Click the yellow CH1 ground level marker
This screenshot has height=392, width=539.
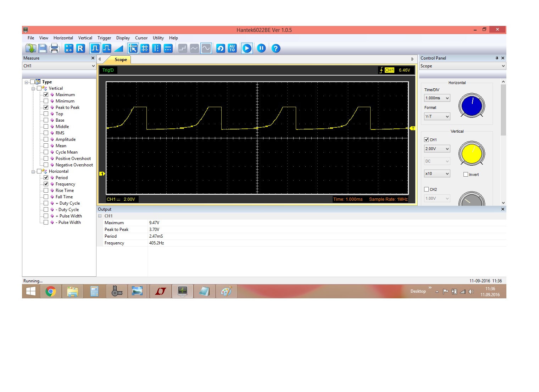click(x=102, y=174)
